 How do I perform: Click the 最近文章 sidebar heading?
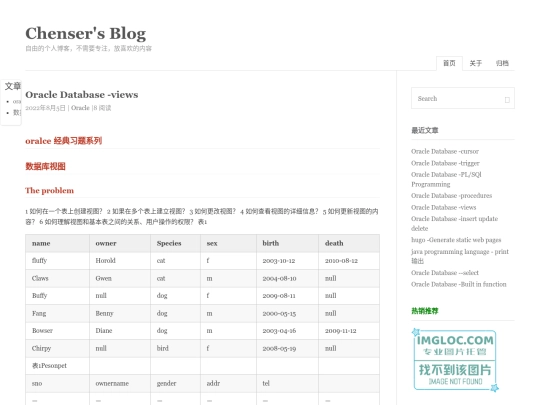click(425, 131)
